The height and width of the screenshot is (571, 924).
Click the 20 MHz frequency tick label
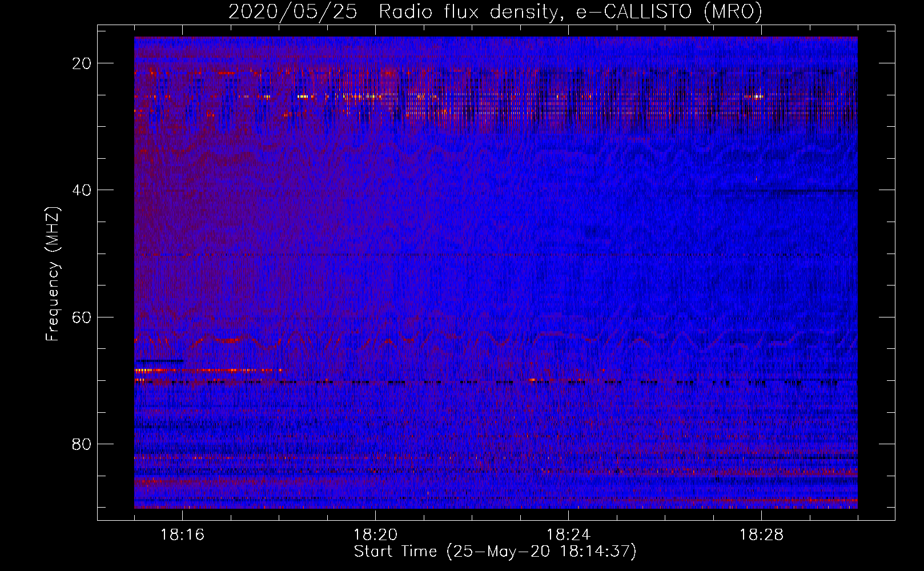tap(82, 63)
